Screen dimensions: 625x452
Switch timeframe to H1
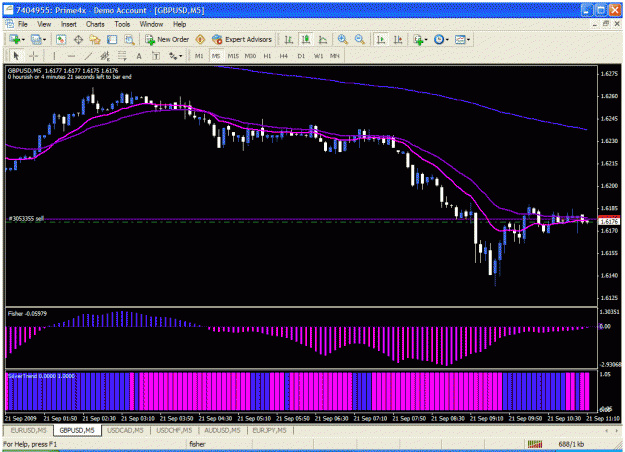point(267,56)
